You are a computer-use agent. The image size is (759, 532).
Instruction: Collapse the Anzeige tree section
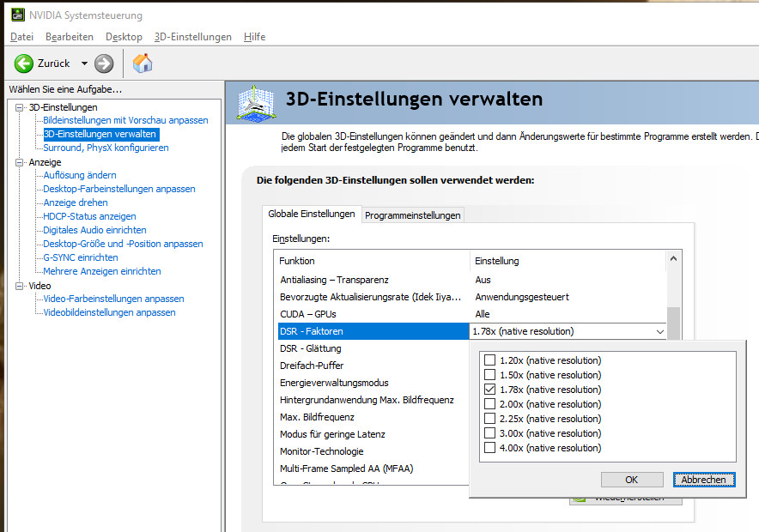20,162
